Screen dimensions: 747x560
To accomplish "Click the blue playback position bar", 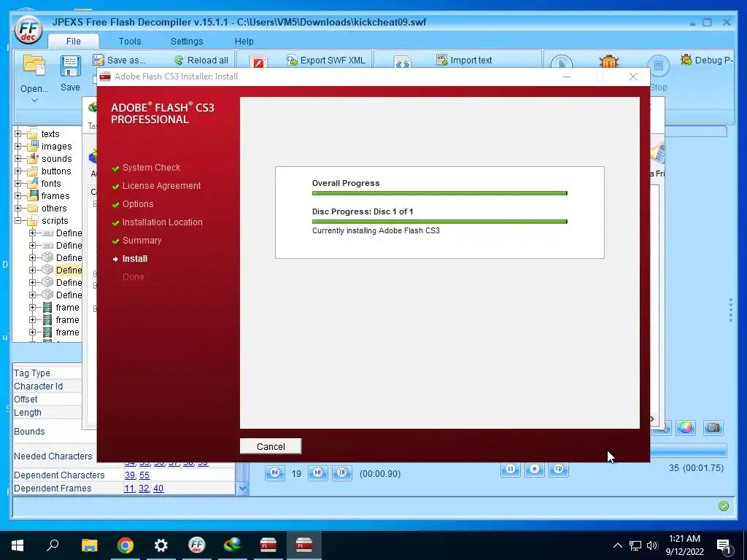I will coord(689,451).
